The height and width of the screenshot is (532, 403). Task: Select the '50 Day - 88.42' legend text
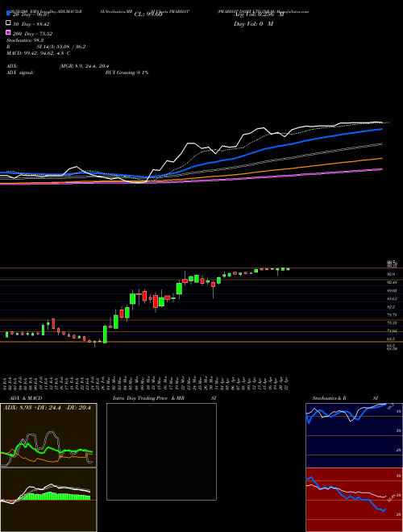tap(31, 24)
